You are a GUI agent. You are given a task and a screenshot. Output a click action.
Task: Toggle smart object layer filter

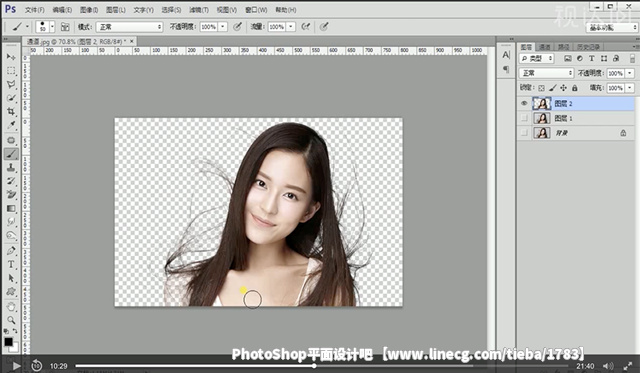click(x=616, y=59)
